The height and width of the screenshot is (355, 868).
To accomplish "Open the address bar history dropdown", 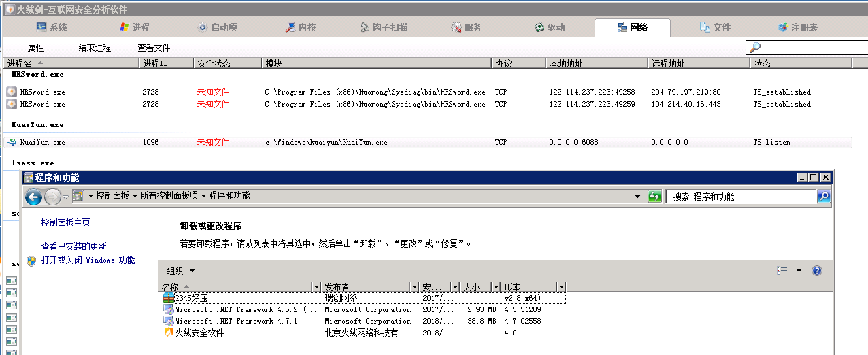I will 637,197.
